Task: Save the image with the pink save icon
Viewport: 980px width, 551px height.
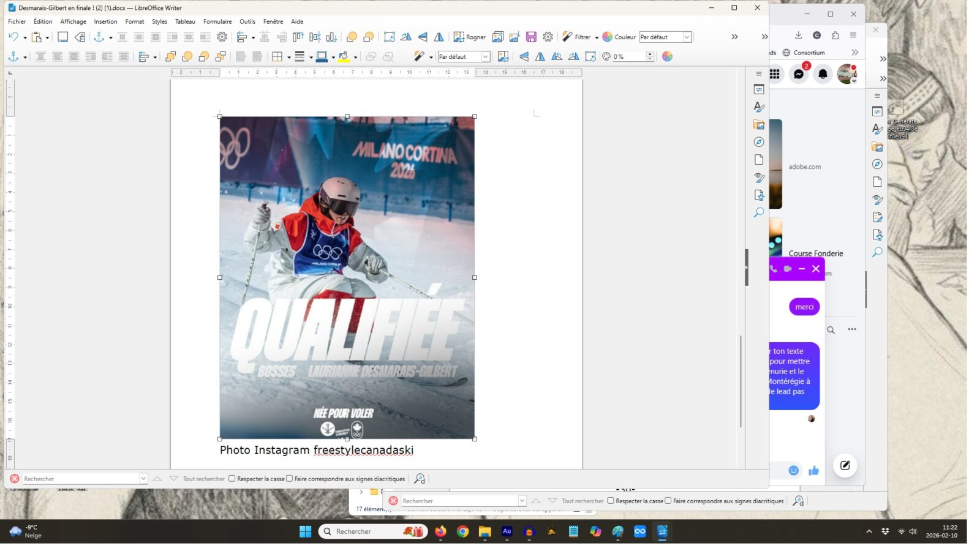Action: [530, 37]
